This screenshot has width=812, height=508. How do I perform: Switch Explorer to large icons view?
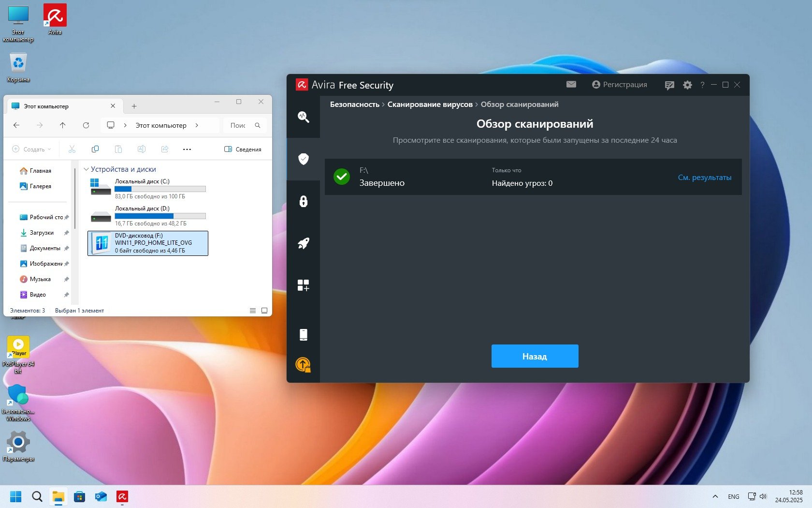point(264,311)
